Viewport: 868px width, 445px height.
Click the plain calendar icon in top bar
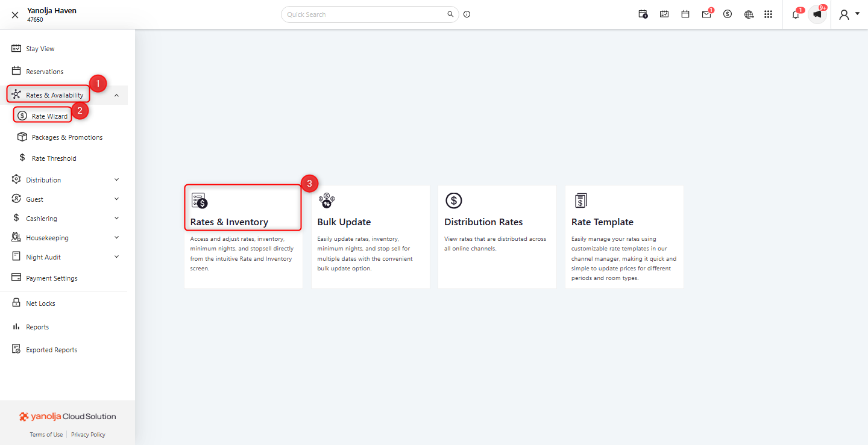[x=685, y=14]
